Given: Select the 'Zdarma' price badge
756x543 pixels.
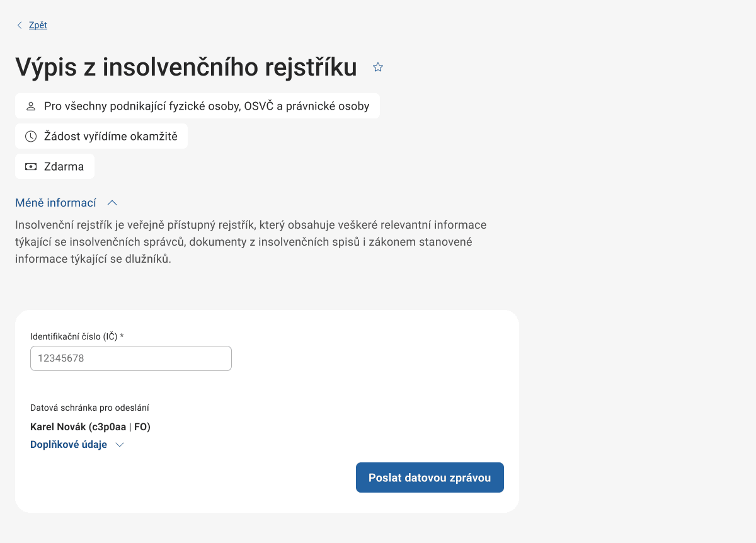Looking at the screenshot, I should point(55,166).
